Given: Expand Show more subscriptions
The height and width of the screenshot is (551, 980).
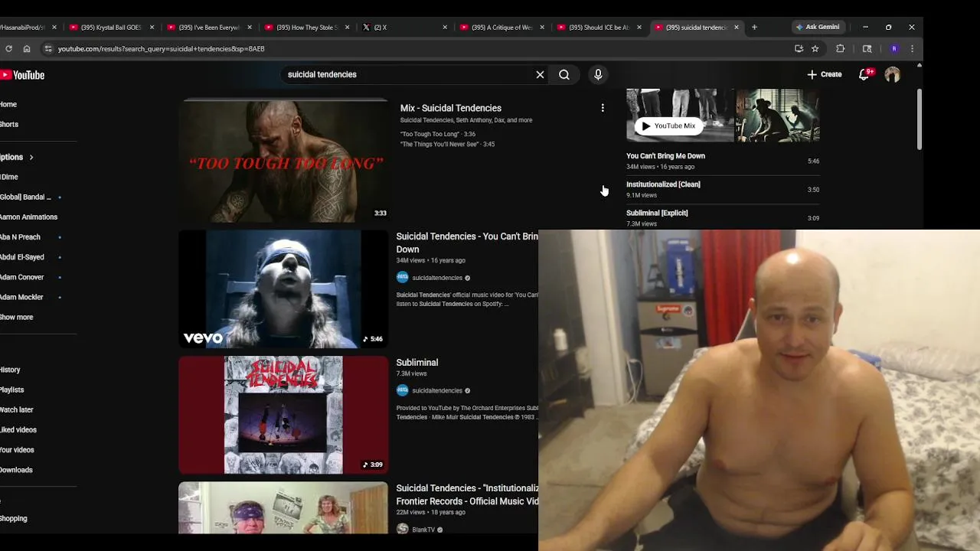Looking at the screenshot, I should 17,317.
